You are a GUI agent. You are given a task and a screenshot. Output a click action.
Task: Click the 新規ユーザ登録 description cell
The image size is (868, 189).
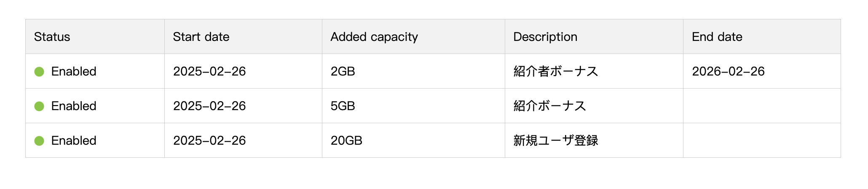pyautogui.click(x=555, y=141)
